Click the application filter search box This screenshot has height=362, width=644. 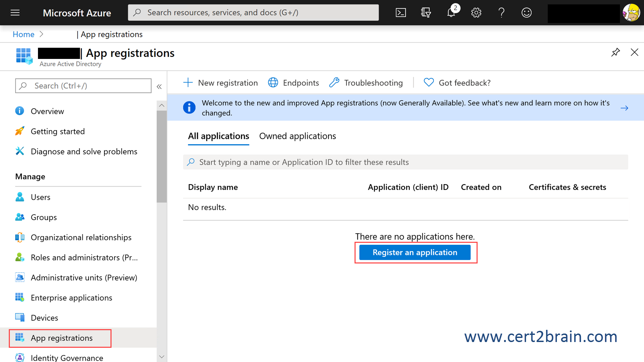pos(405,162)
